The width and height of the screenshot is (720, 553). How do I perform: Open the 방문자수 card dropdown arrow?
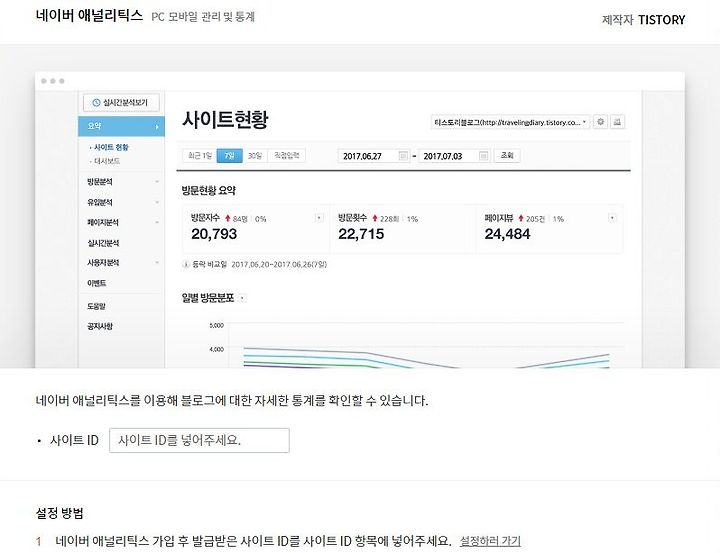click(x=319, y=218)
